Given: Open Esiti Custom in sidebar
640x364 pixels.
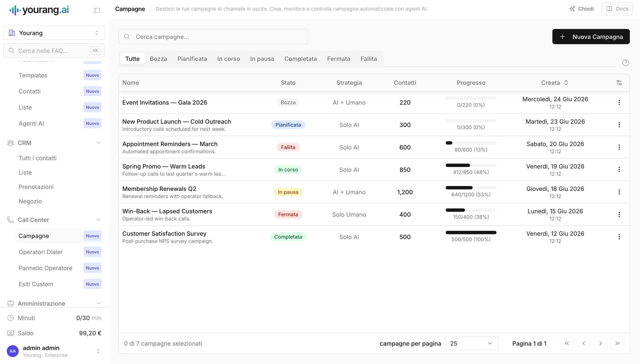Looking at the screenshot, I should click(60, 284).
